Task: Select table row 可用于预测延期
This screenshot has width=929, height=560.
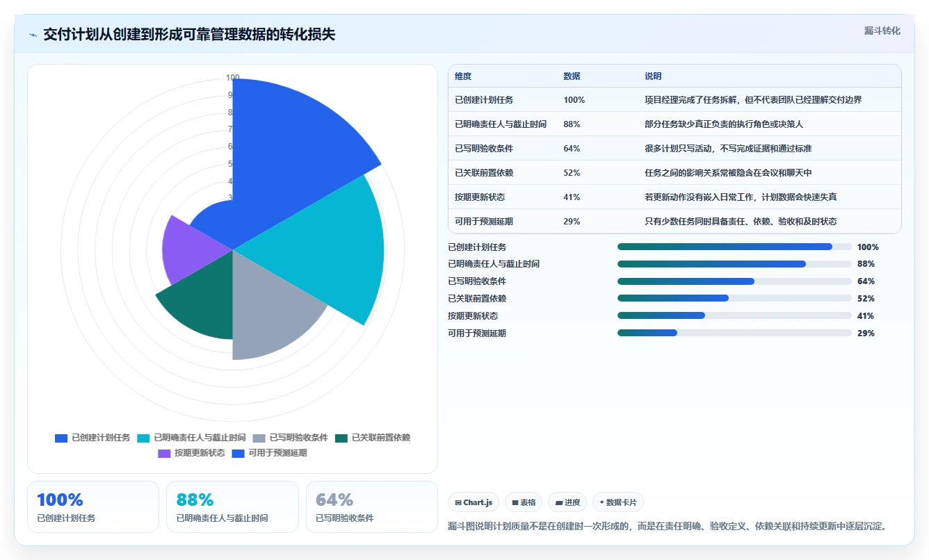Action: coord(674,221)
